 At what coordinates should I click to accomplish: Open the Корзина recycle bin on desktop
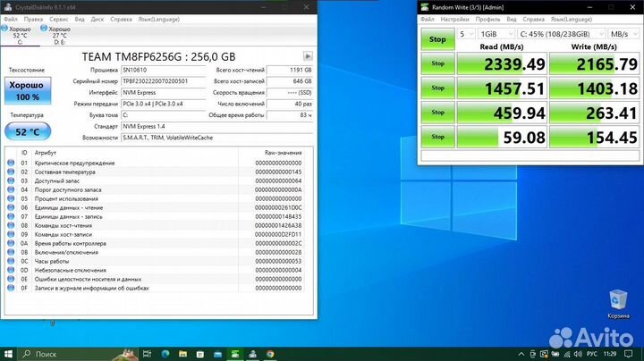coord(618,305)
